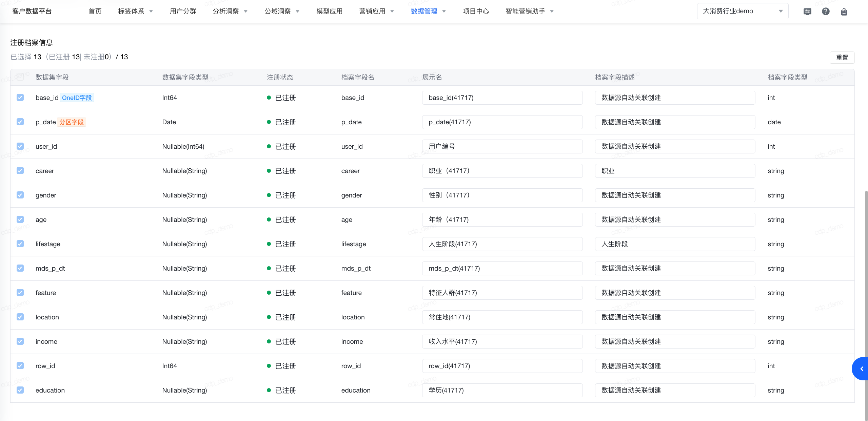Uncheck the feature row checkbox
The width and height of the screenshot is (868, 421).
[x=20, y=293]
